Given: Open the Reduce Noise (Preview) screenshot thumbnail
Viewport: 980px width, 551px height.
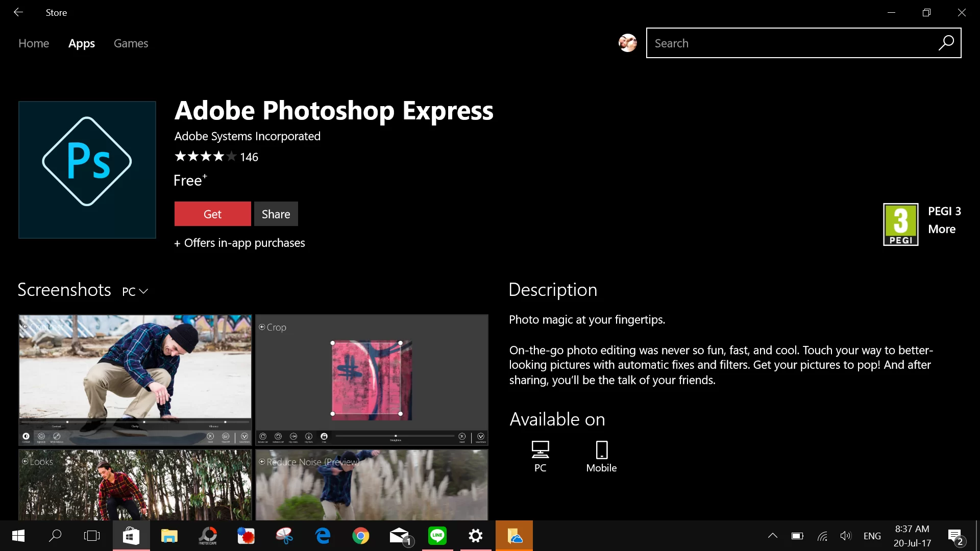Looking at the screenshot, I should (x=372, y=485).
